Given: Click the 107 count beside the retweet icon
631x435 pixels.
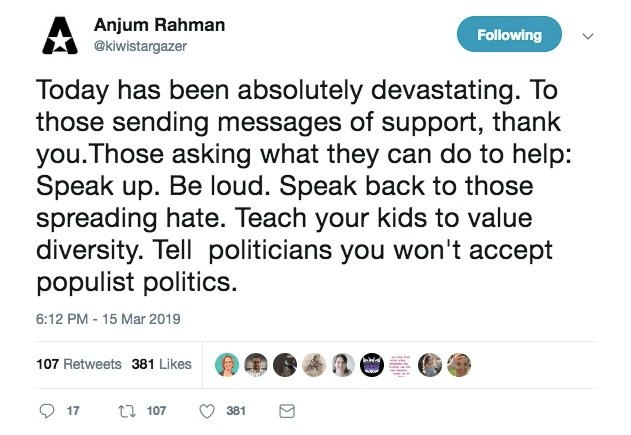Looking at the screenshot, I should (157, 411).
